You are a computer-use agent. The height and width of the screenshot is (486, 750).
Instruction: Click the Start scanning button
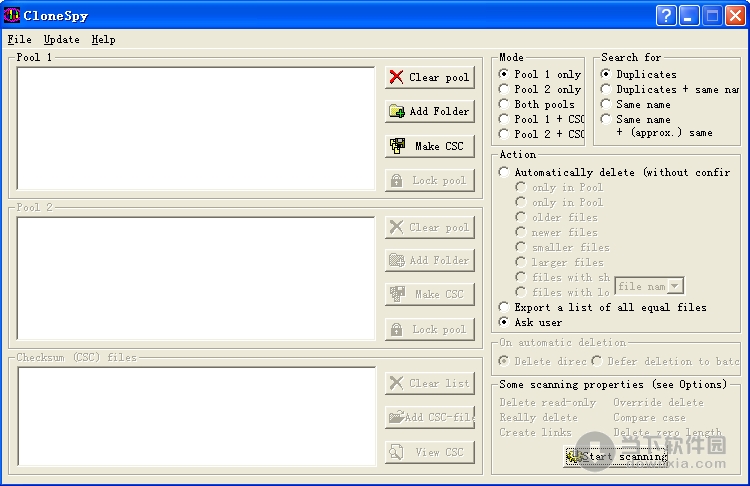tap(616, 456)
